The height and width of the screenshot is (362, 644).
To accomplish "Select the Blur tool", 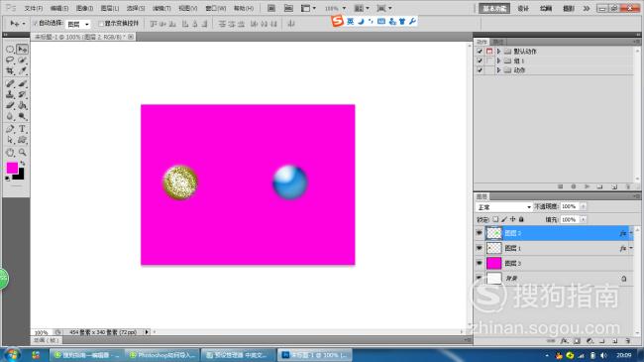I will tap(10, 117).
